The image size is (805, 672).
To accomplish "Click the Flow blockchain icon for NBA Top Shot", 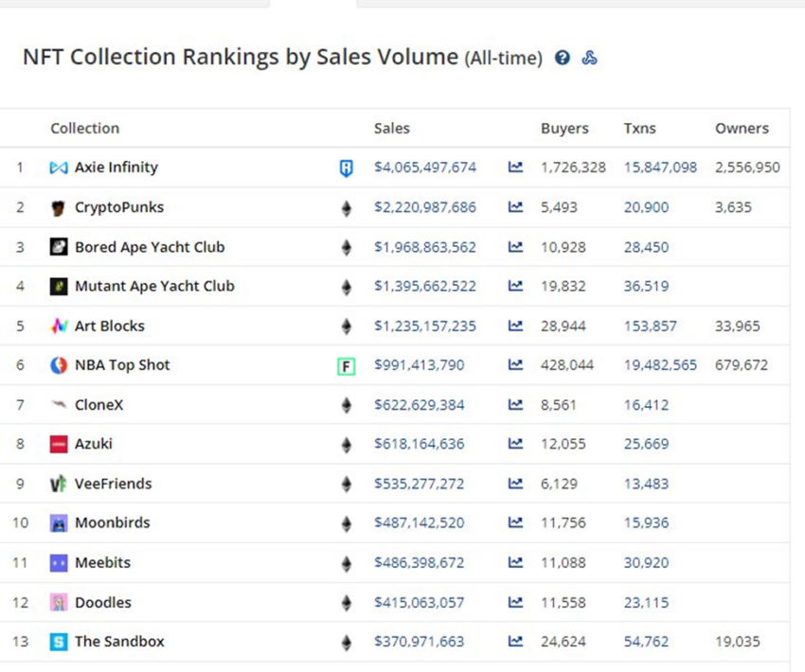I will 347,365.
